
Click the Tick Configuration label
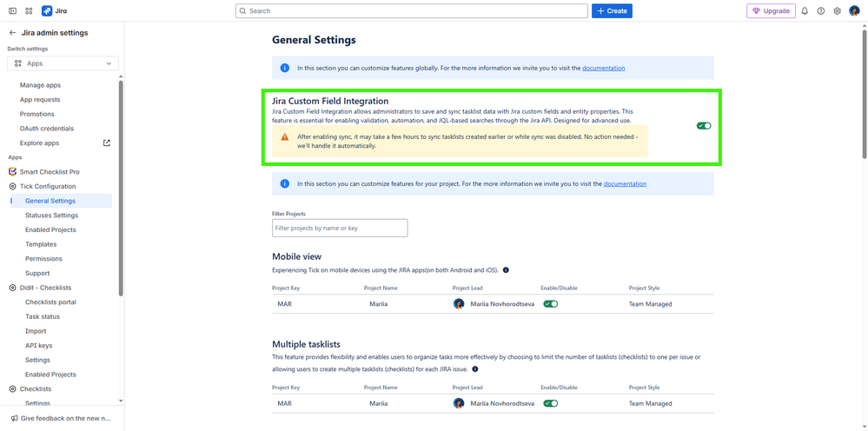(48, 187)
